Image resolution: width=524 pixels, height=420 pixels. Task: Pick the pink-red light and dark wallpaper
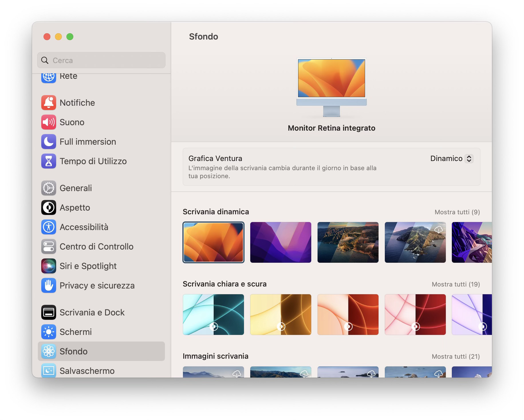pos(415,315)
